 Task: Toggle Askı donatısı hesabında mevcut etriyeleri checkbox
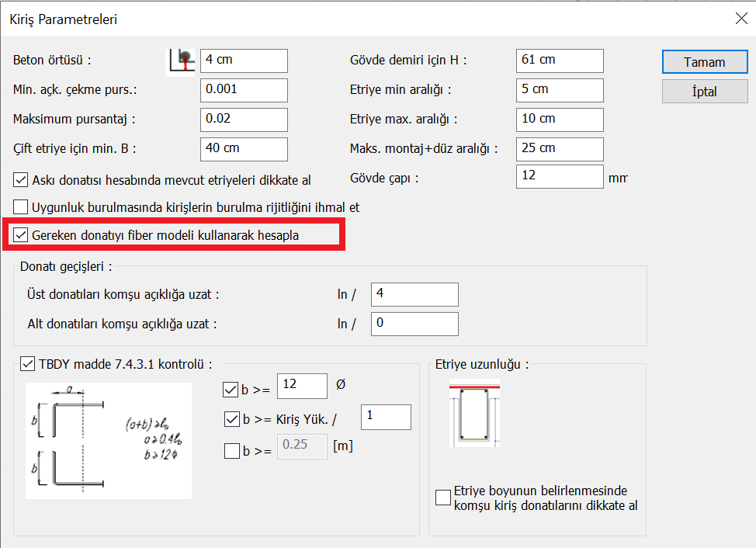[x=22, y=180]
